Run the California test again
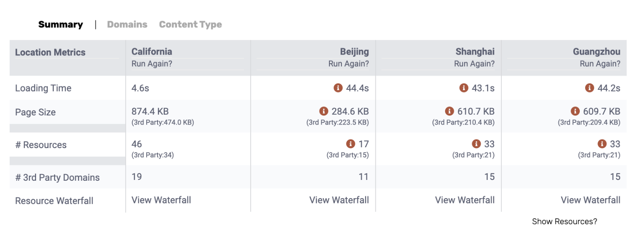 point(152,64)
